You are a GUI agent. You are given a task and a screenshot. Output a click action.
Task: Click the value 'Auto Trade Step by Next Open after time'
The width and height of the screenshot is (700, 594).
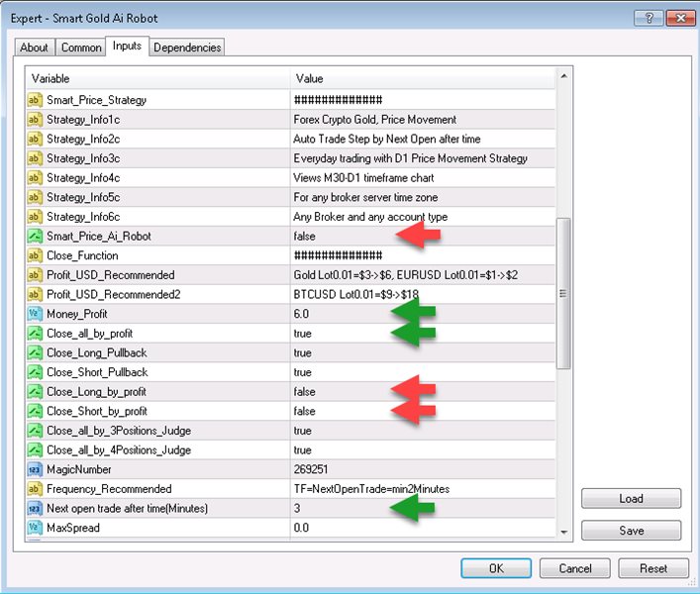(x=386, y=140)
